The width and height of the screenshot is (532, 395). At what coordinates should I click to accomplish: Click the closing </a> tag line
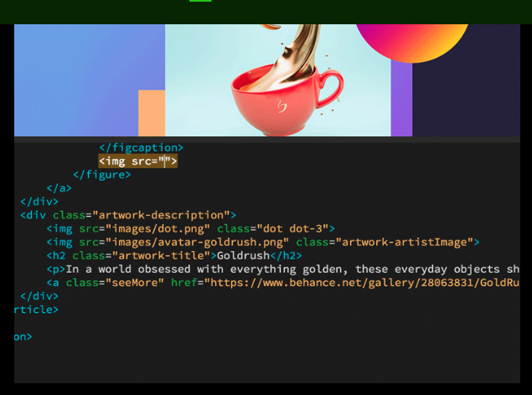[59, 188]
